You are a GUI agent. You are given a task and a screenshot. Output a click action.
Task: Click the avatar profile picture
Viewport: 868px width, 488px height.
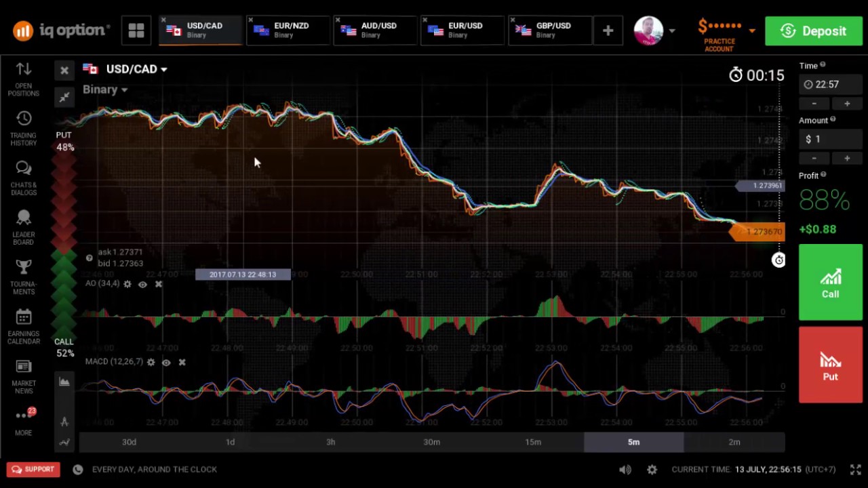click(x=648, y=30)
